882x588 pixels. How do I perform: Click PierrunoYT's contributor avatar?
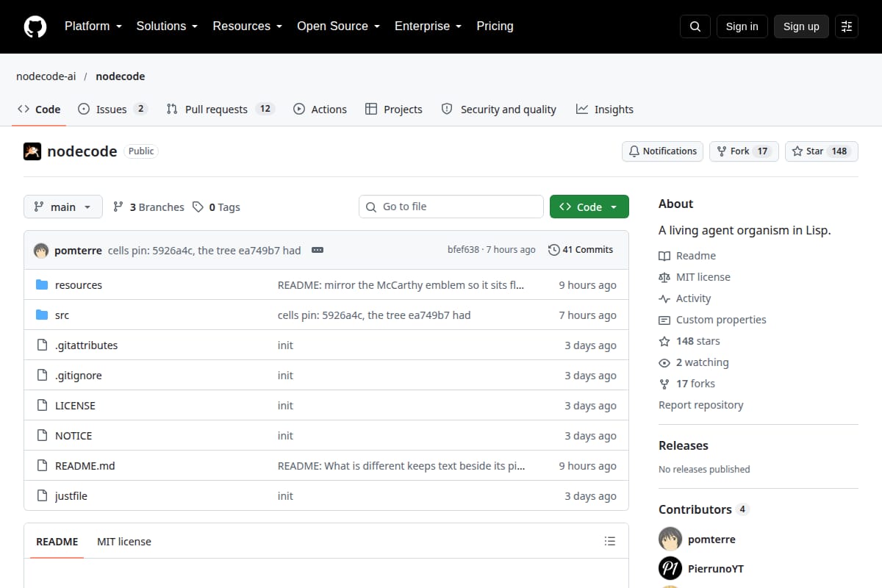click(x=670, y=568)
